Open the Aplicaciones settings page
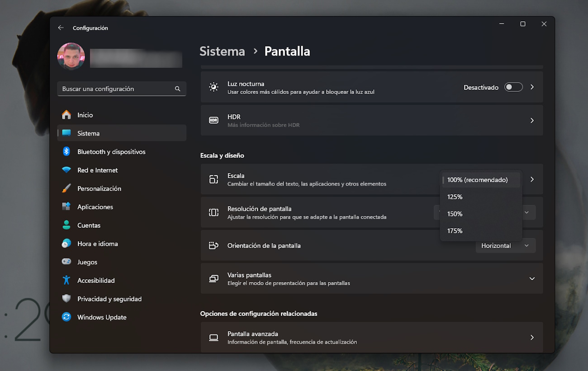 (x=122, y=207)
